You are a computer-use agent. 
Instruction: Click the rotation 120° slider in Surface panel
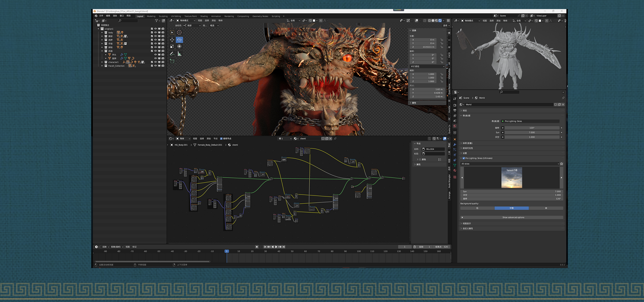[532, 128]
